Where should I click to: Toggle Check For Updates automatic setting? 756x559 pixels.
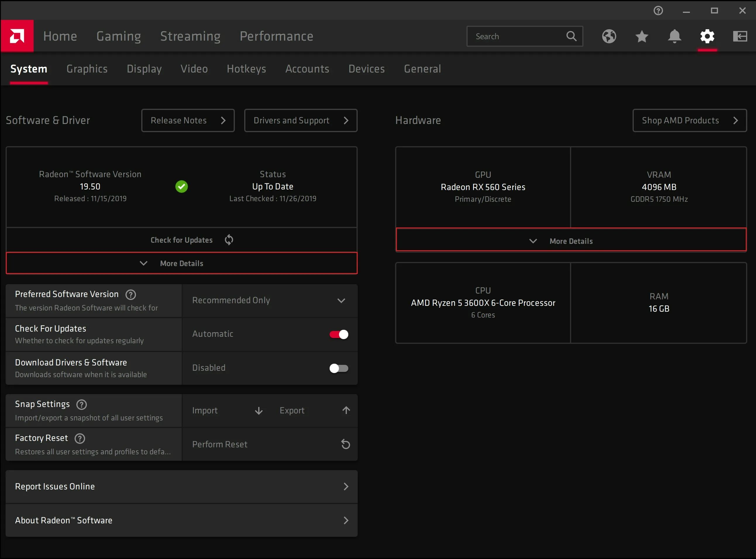(339, 334)
